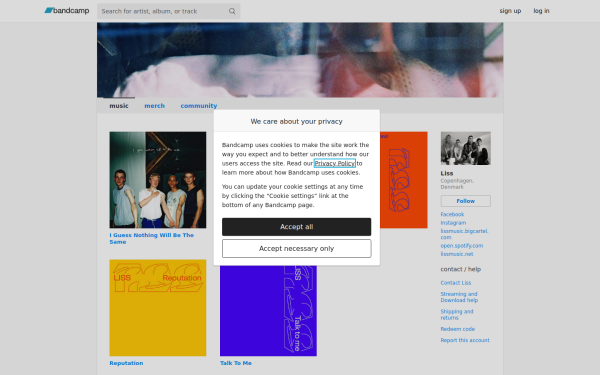Follow the artist Liss
600x375 pixels.
465,201
